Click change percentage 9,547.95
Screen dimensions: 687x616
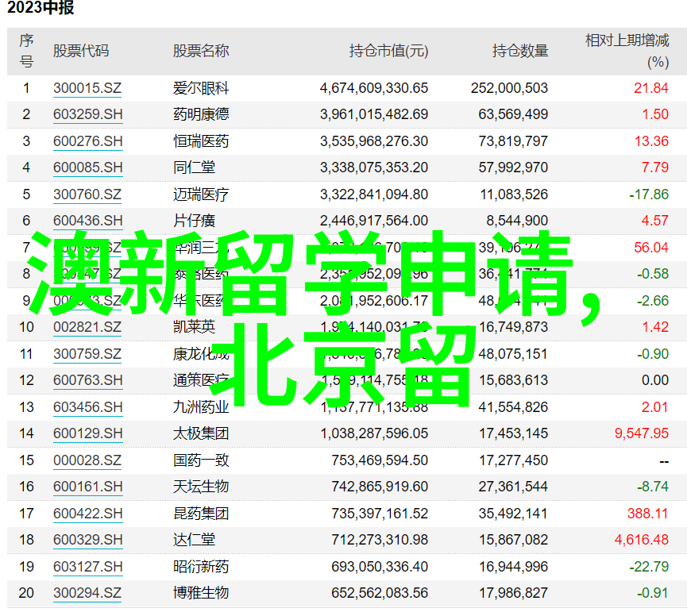[x=642, y=433]
